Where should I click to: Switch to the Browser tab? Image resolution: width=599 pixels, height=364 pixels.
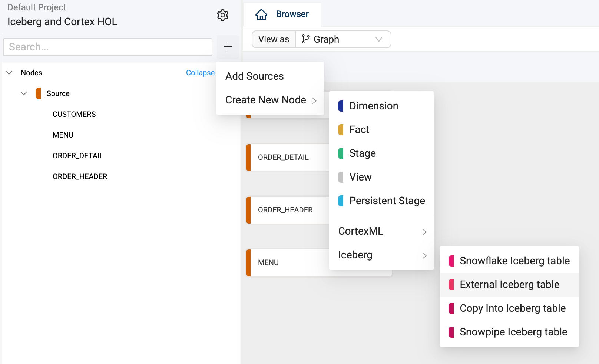click(x=282, y=14)
